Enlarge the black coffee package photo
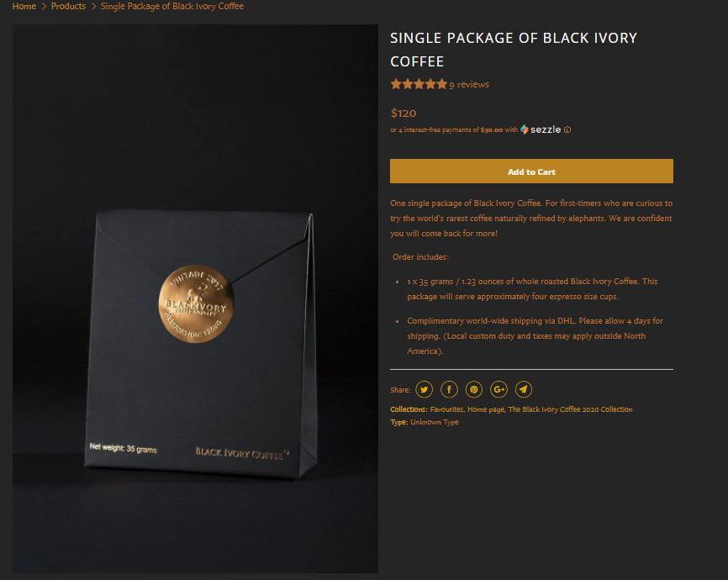 point(195,298)
